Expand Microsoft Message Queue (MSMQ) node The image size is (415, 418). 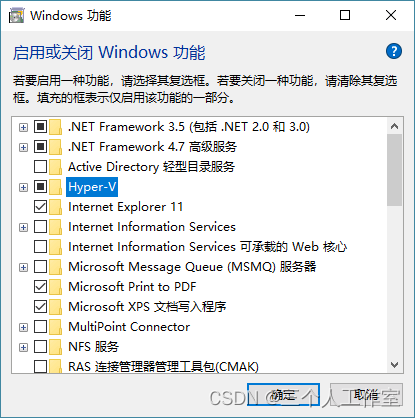(x=23, y=267)
